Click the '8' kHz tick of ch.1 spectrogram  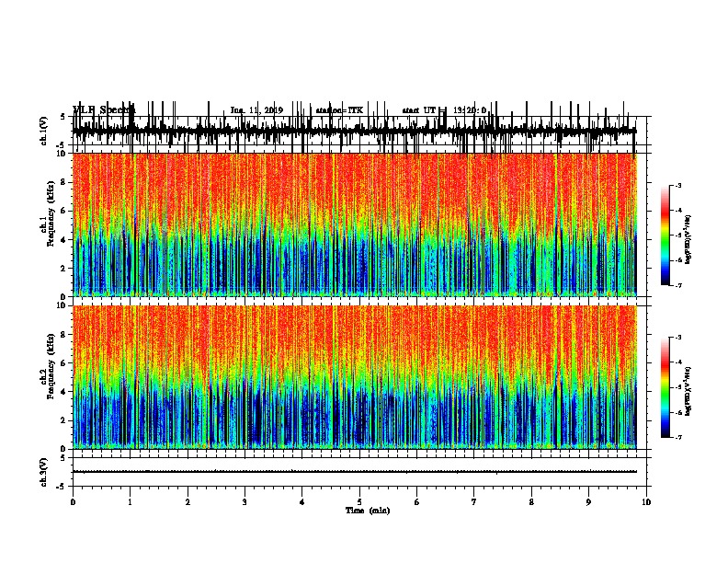click(63, 182)
